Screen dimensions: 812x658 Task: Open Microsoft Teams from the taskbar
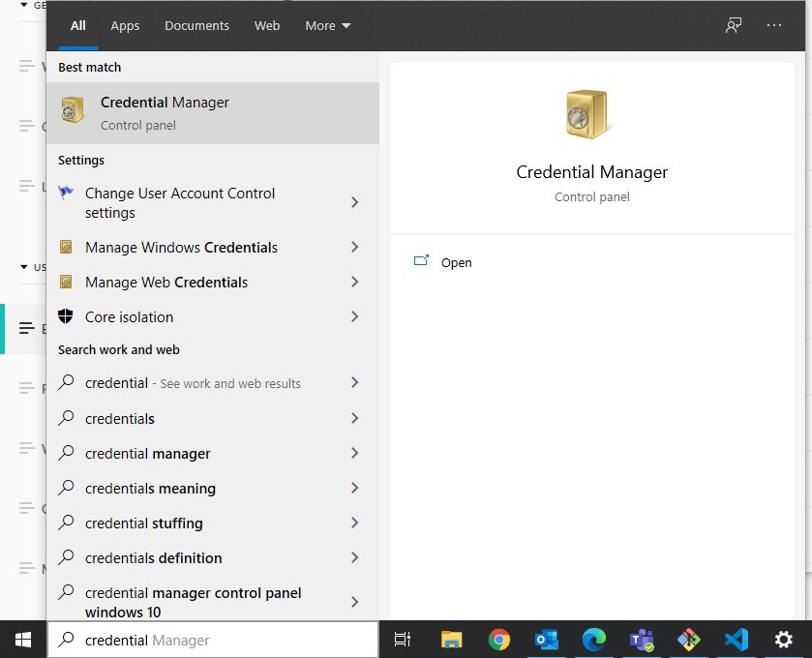[642, 640]
